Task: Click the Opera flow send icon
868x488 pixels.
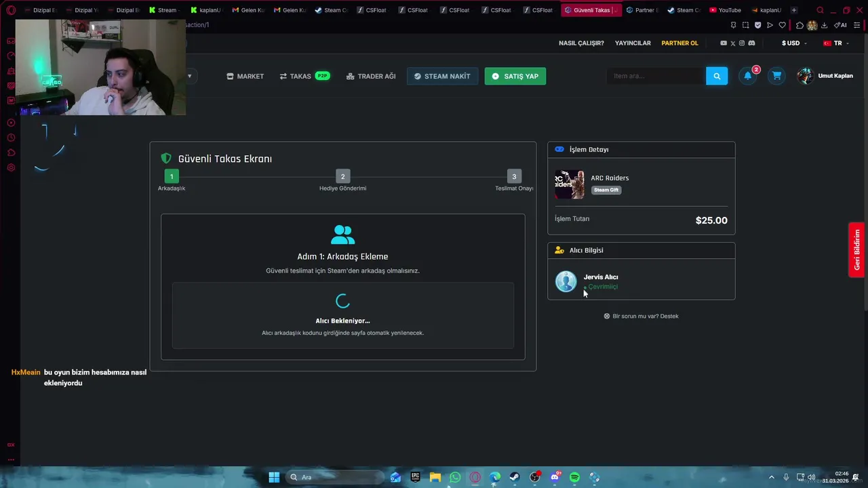Action: pos(770,25)
